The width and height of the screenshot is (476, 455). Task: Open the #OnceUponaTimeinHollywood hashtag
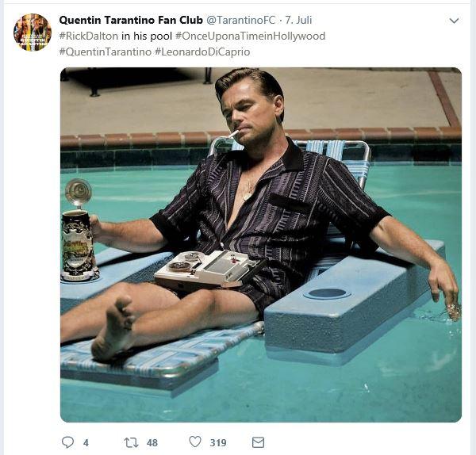[251, 36]
